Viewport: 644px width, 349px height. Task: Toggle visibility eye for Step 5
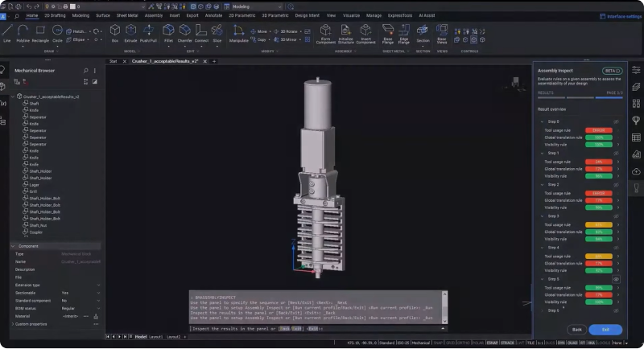(616, 279)
